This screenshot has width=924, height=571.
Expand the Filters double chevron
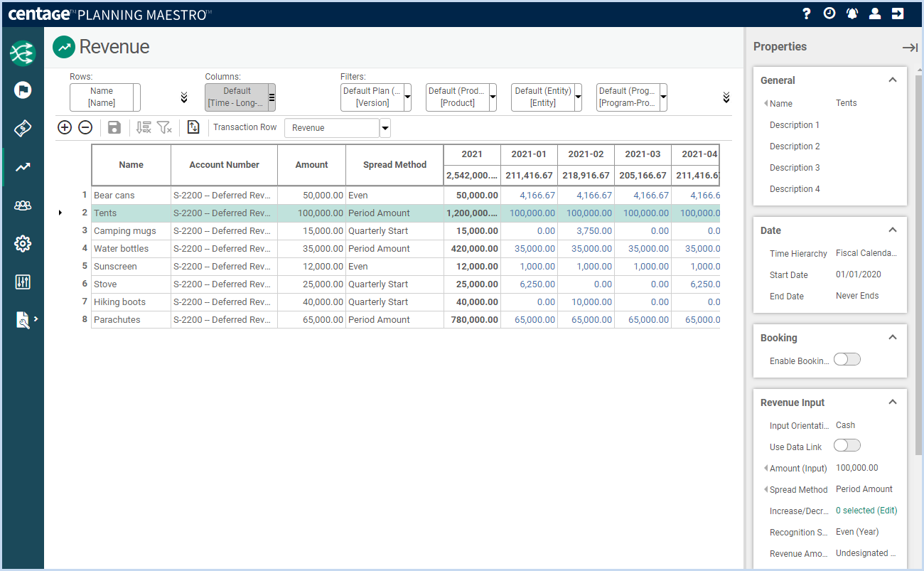point(726,97)
